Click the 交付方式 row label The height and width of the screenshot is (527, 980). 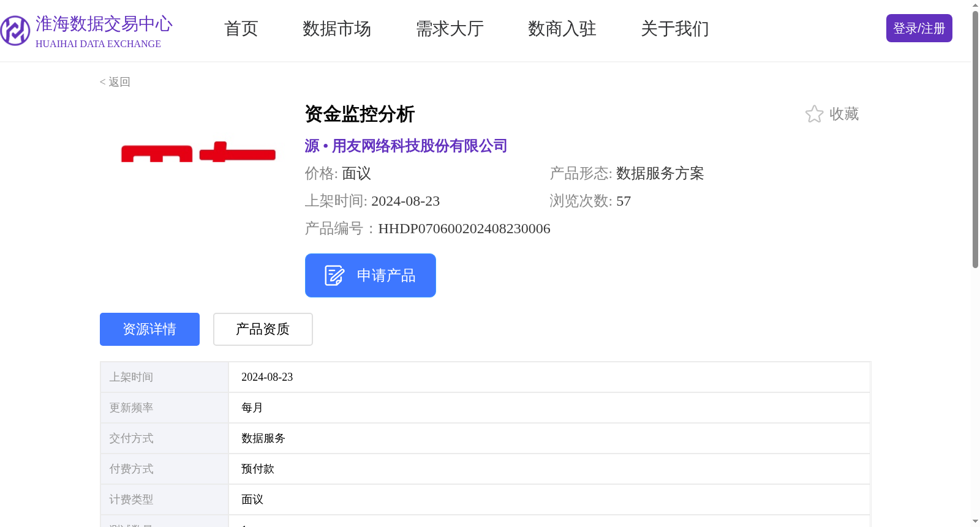click(132, 438)
